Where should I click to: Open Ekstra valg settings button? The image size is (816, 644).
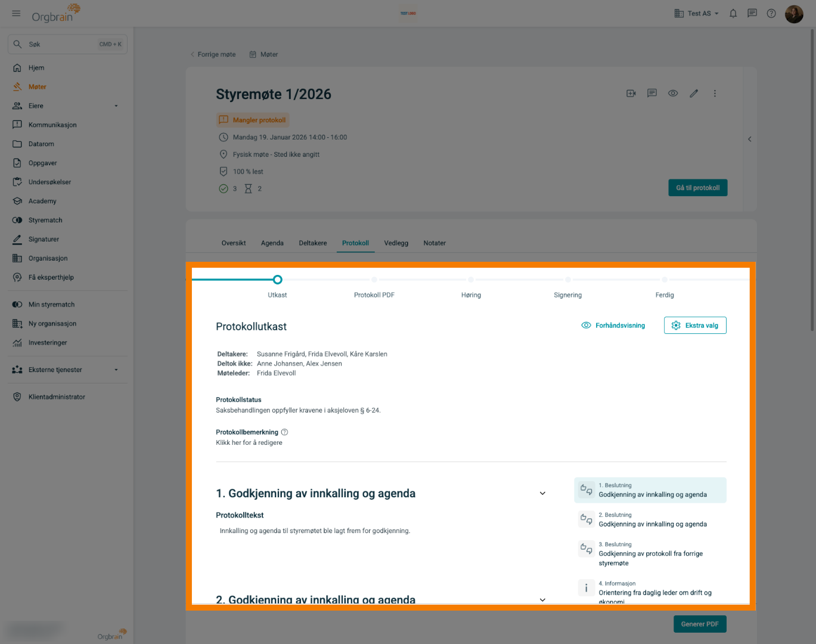tap(695, 326)
